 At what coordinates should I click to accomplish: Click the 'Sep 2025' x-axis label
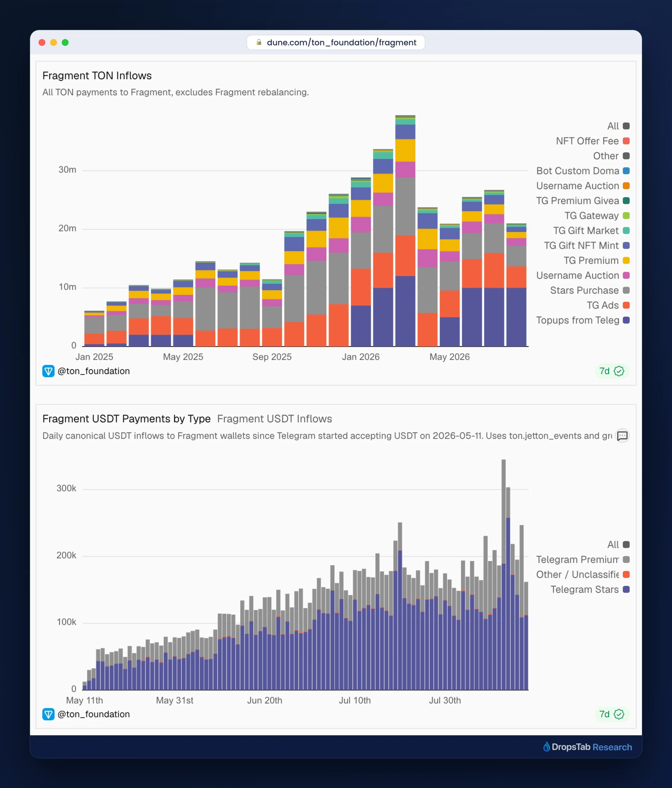272,357
